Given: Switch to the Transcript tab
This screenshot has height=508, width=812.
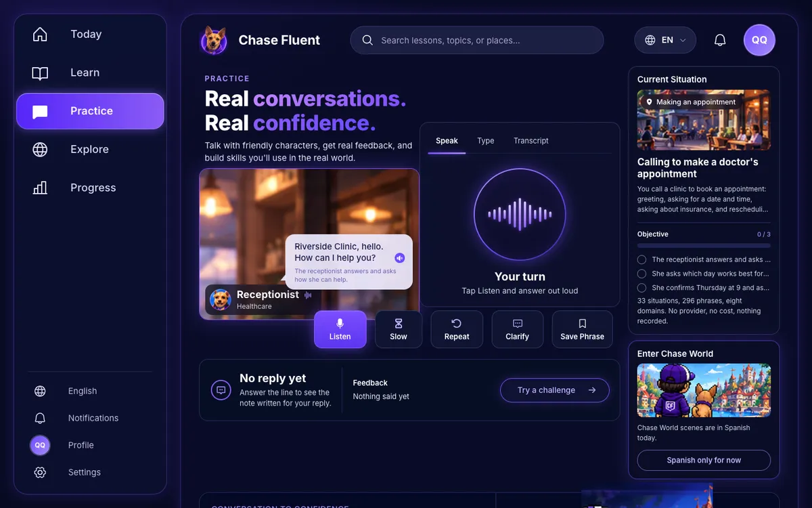Looking at the screenshot, I should pos(531,141).
